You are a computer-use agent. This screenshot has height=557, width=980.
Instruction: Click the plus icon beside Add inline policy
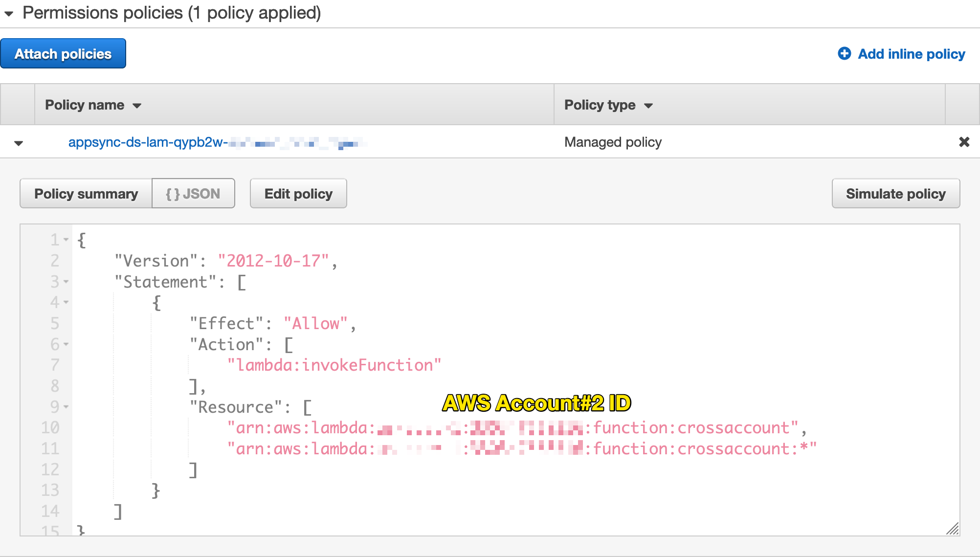(844, 53)
